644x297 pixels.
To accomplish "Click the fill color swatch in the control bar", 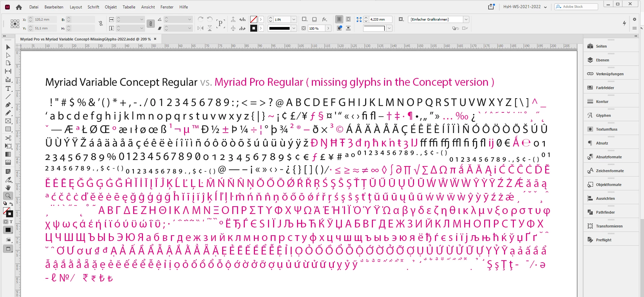I will click(x=254, y=20).
